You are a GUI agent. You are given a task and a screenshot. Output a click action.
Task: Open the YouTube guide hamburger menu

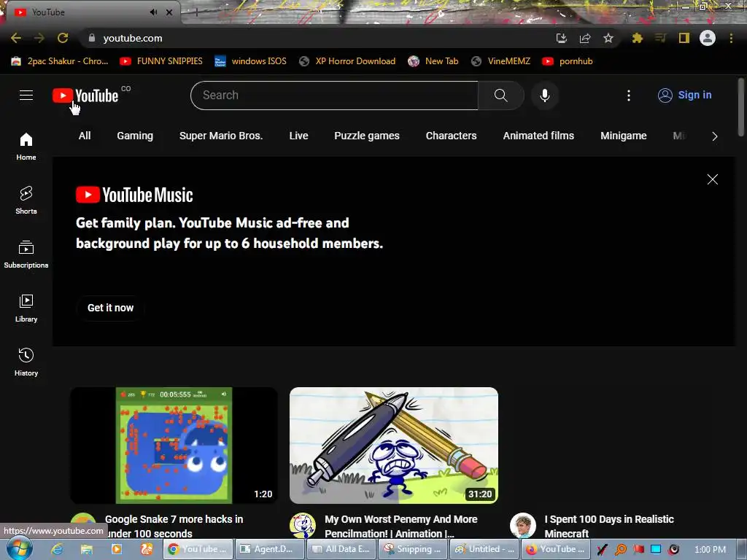[x=26, y=96]
